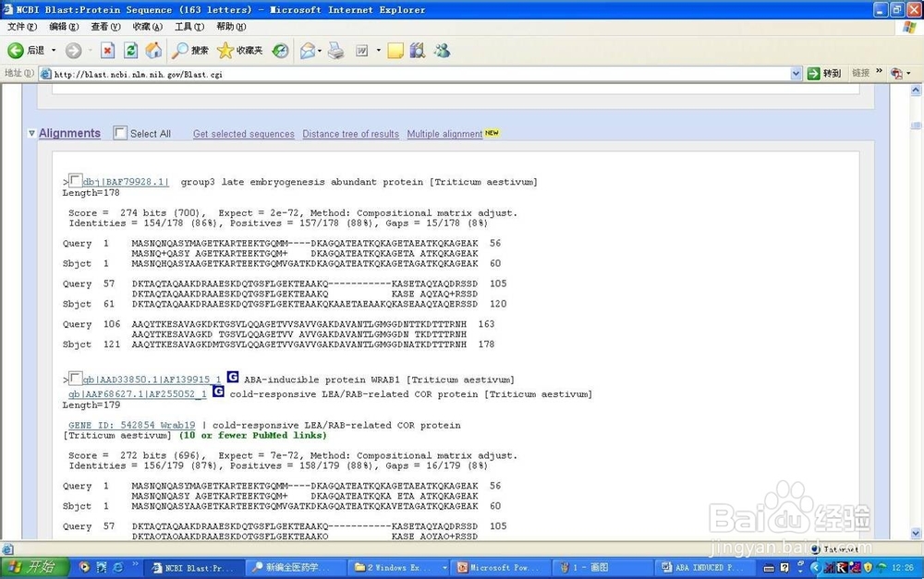
Task: Click the page icon in address bar
Action: click(x=45, y=74)
